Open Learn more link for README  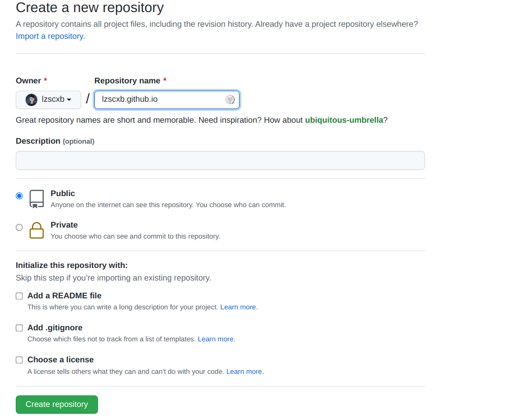pyautogui.click(x=238, y=307)
